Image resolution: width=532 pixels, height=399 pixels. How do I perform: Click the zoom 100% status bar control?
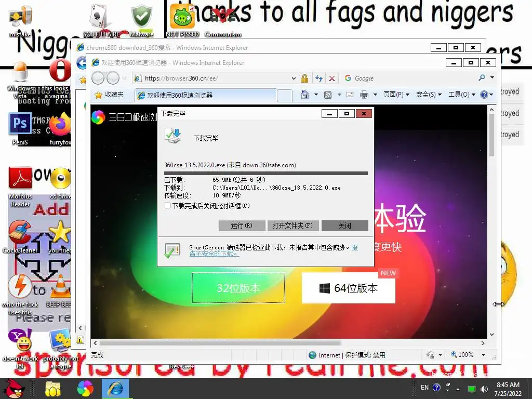click(x=461, y=355)
